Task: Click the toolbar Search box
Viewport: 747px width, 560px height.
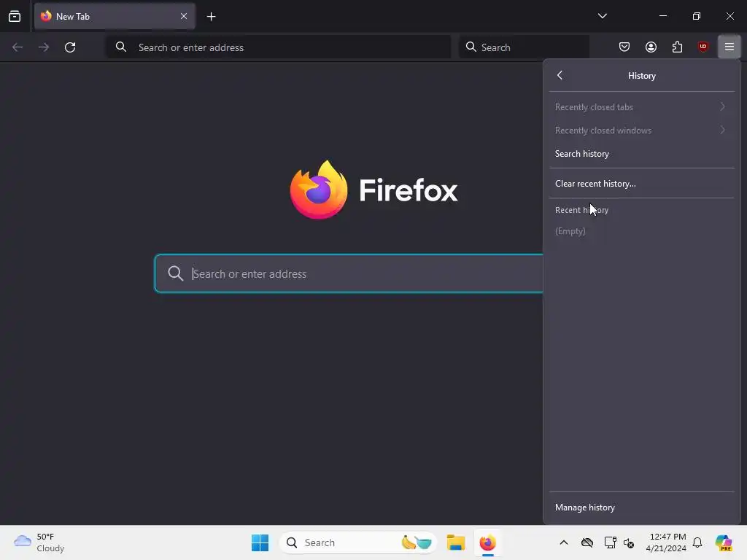Action: tap(524, 47)
